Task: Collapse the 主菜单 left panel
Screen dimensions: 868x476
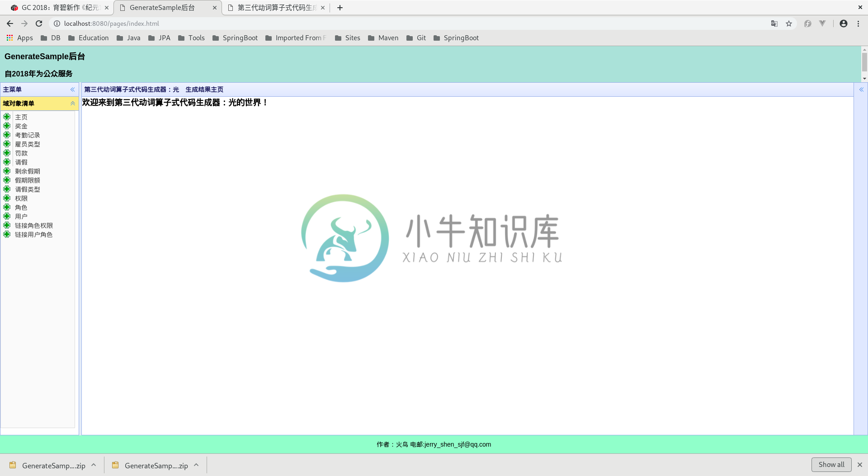Action: (72, 90)
